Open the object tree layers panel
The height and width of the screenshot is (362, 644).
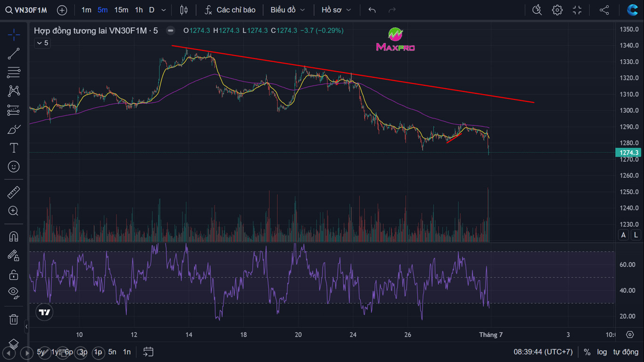pos(14,344)
